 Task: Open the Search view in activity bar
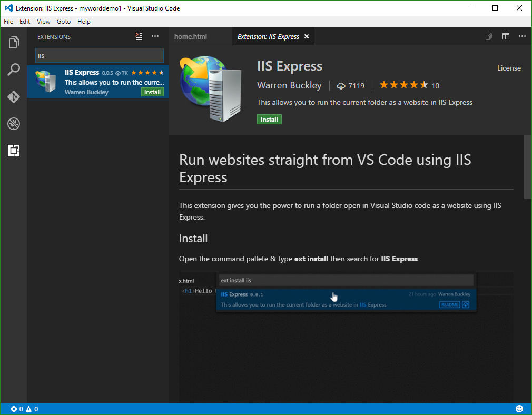tap(14, 70)
